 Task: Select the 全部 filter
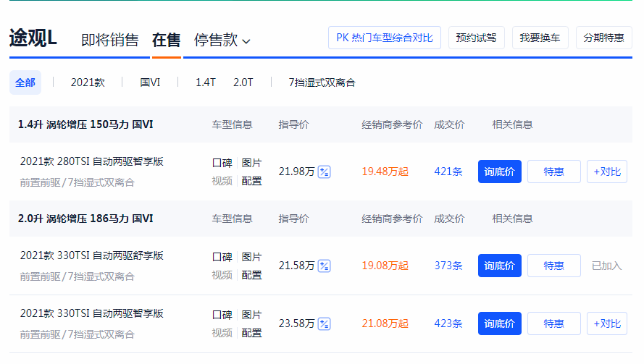tap(25, 82)
